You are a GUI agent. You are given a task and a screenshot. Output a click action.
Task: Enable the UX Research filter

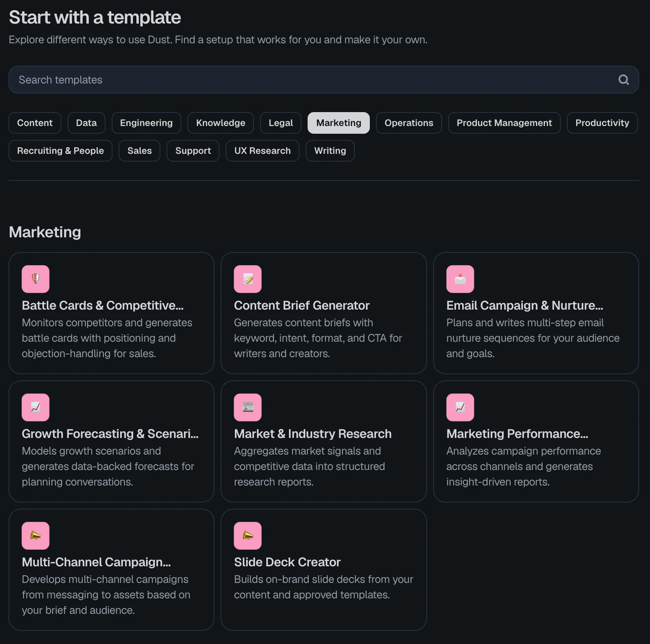click(x=262, y=151)
